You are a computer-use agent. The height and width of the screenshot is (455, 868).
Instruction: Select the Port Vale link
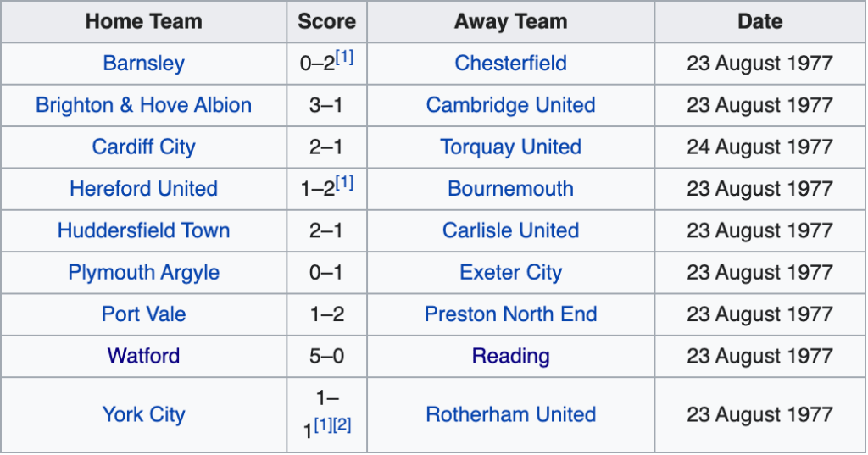pyautogui.click(x=143, y=314)
